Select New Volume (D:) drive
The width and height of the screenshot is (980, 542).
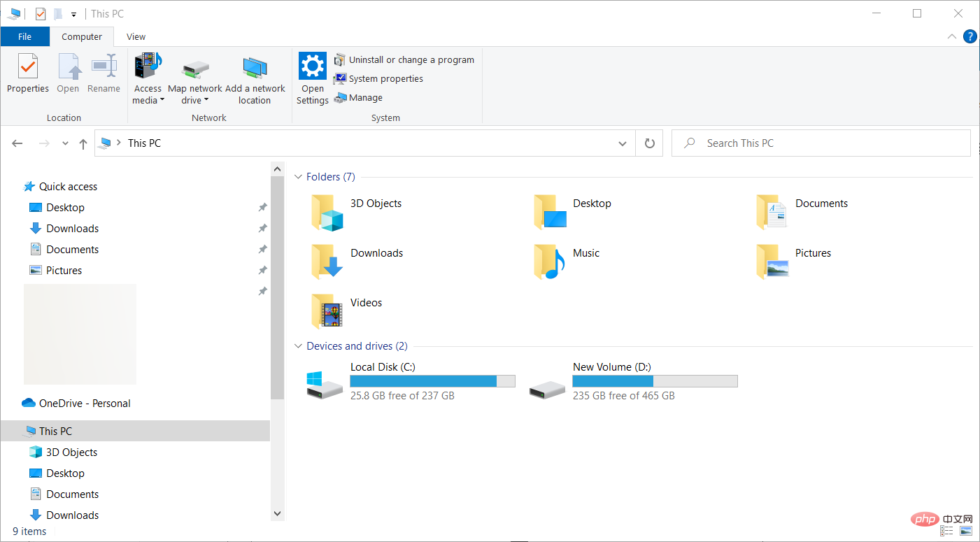(634, 381)
